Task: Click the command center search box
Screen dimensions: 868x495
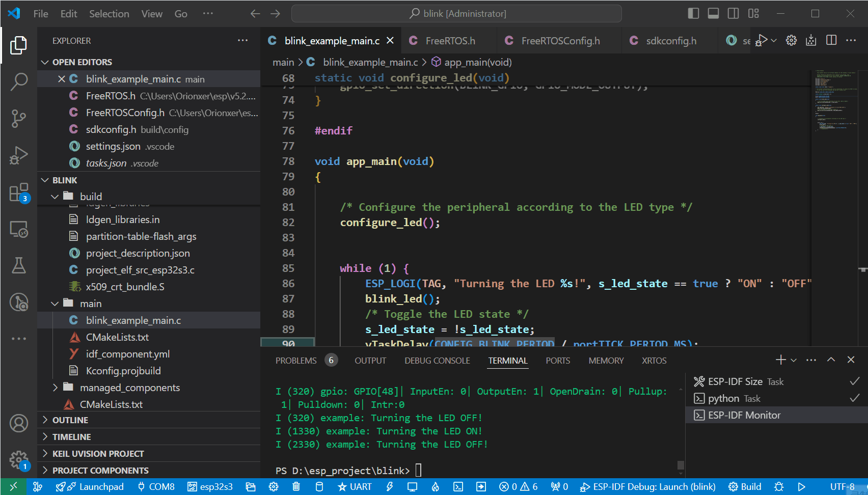Action: (456, 13)
